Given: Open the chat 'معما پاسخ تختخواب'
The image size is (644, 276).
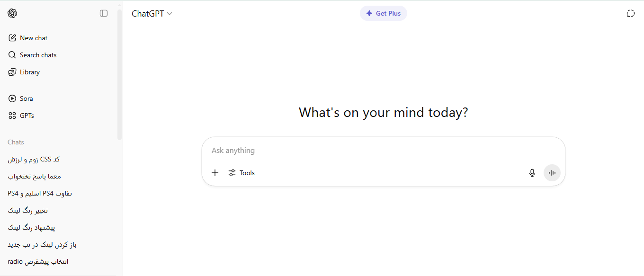Looking at the screenshot, I should pyautogui.click(x=34, y=176).
